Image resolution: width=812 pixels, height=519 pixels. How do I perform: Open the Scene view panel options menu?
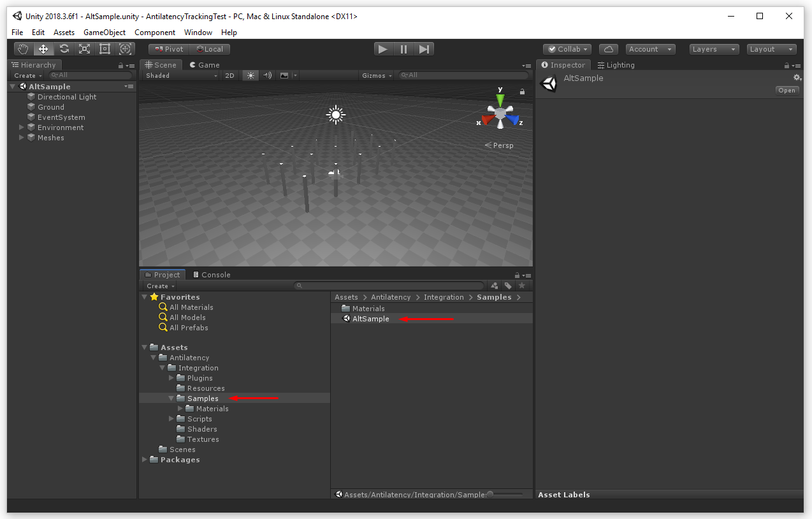pos(526,65)
